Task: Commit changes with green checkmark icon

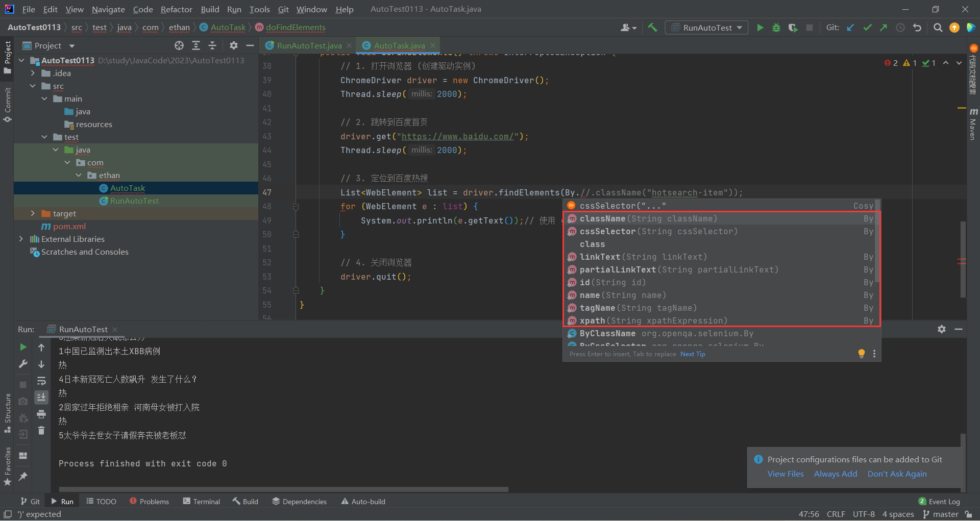Action: (867, 28)
